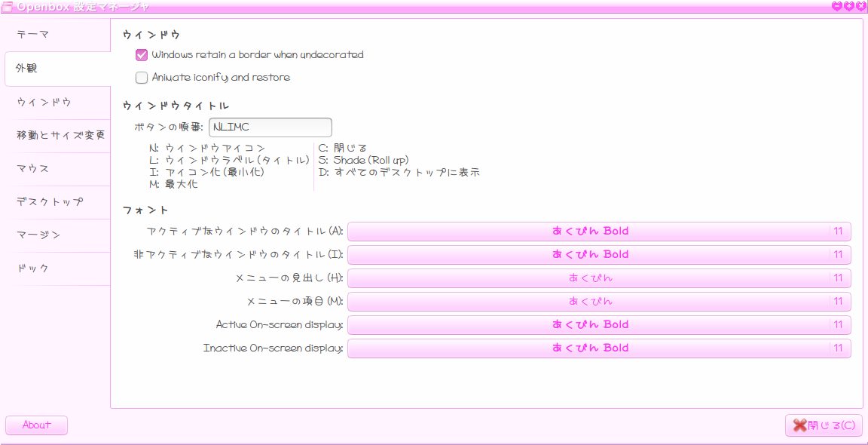The height and width of the screenshot is (445, 868).
Task: Click the フォント section heading
Action: coord(145,210)
